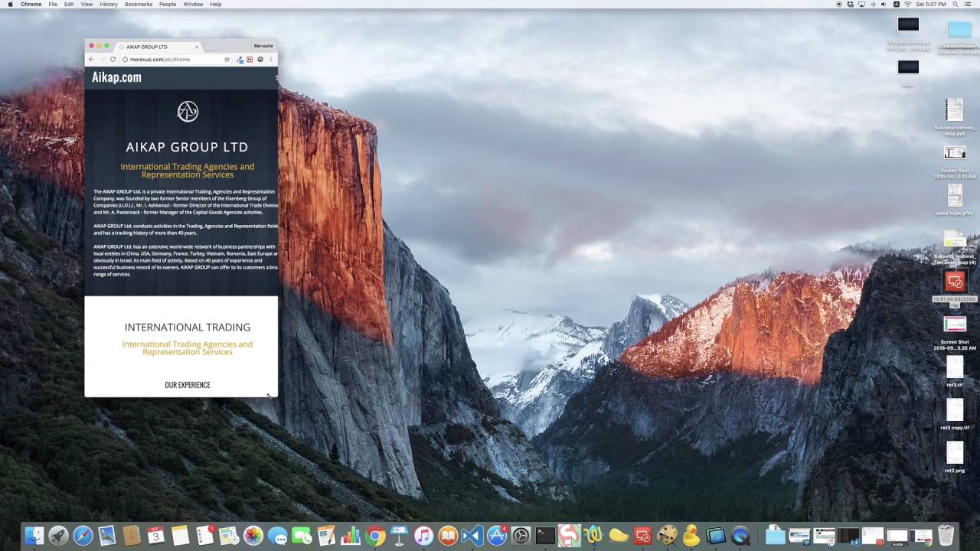The image size is (980, 551).
Task: Bookmark this page with the star
Action: pos(227,59)
